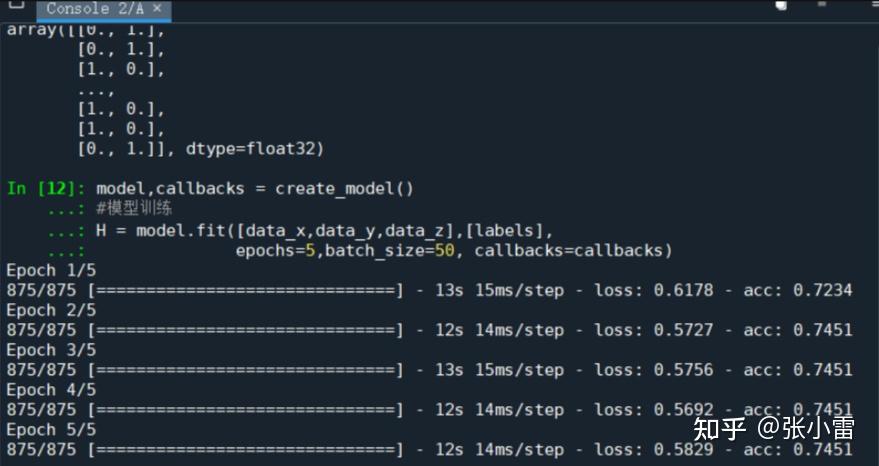The image size is (879, 466).
Task: Close the Console 2/A tab
Action: coord(157,8)
